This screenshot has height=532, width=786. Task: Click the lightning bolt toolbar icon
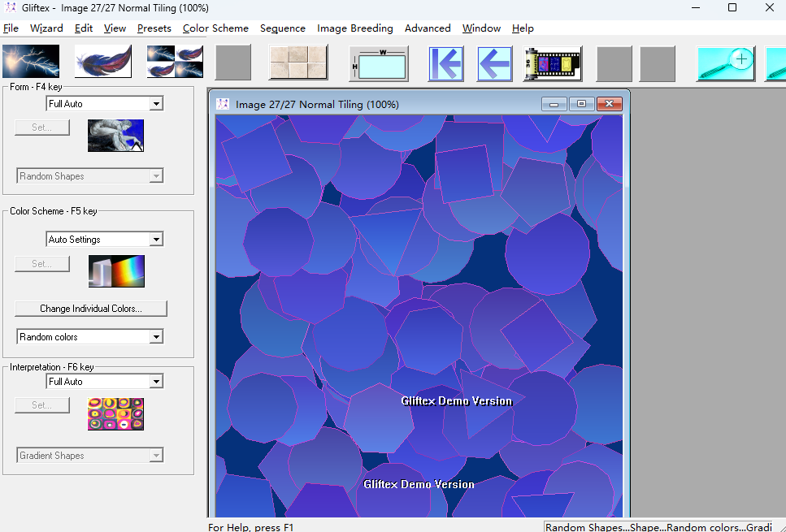tap(31, 62)
